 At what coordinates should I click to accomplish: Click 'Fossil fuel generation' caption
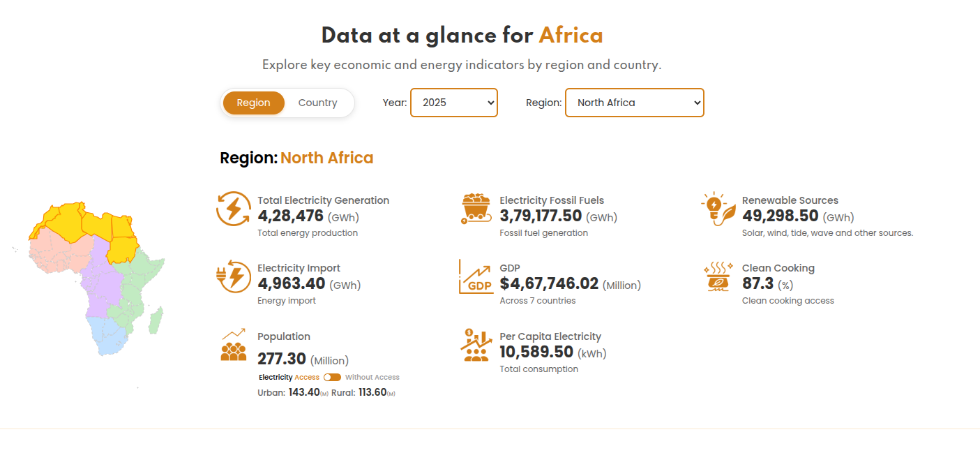pyautogui.click(x=544, y=233)
